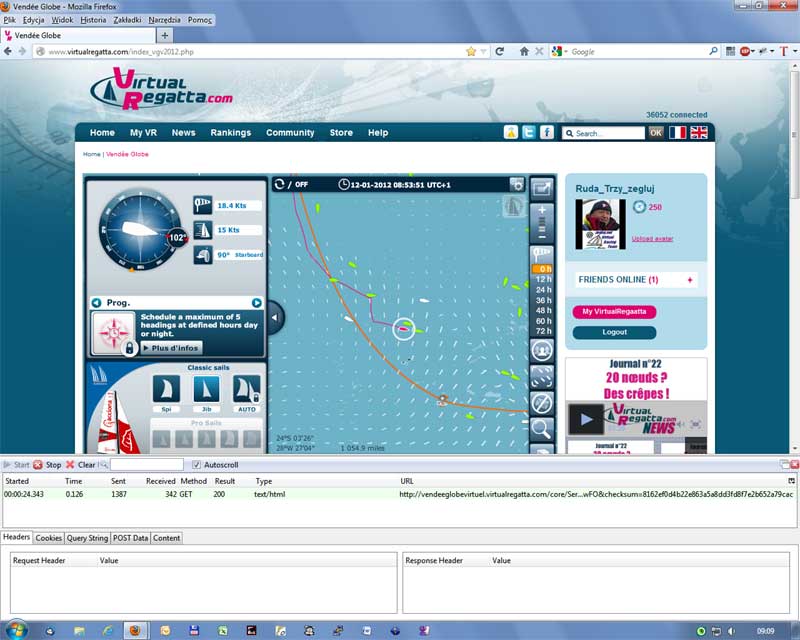Screen dimensions: 800x640
Task: Select the Jib classic sail
Action: click(207, 389)
